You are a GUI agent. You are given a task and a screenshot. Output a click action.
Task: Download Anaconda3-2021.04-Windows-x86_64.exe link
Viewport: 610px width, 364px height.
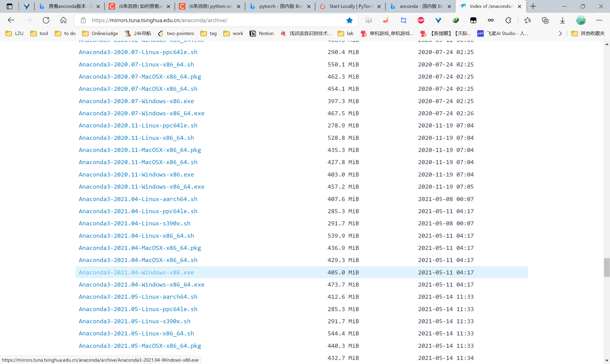click(x=142, y=284)
